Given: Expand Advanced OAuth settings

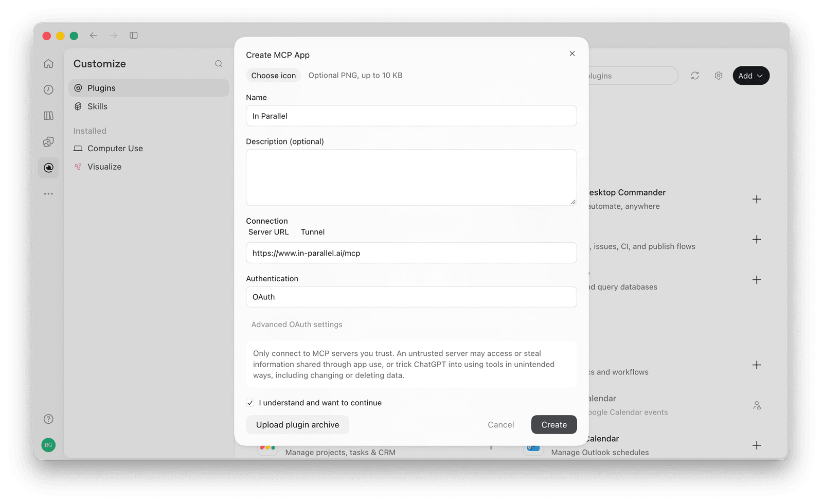Looking at the screenshot, I should (x=297, y=325).
